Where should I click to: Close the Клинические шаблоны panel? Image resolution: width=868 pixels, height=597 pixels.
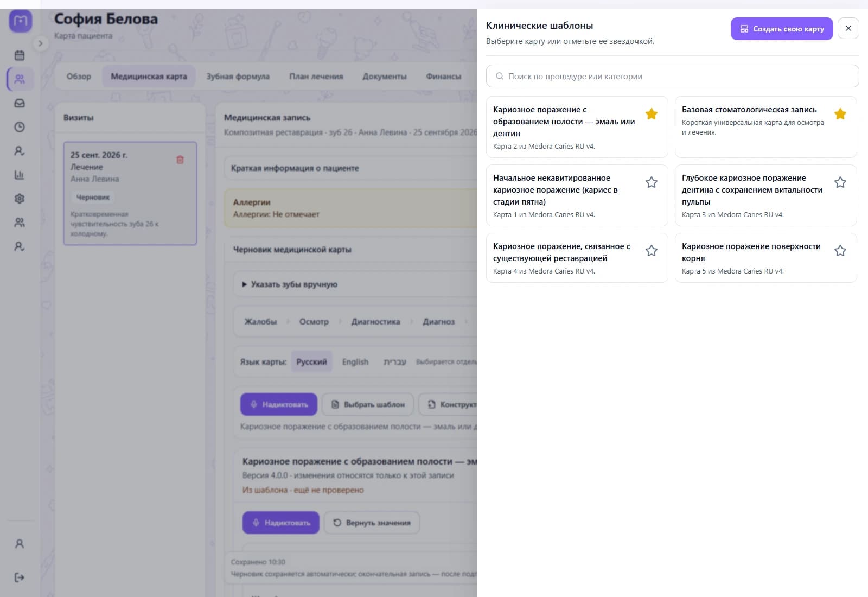tap(848, 28)
